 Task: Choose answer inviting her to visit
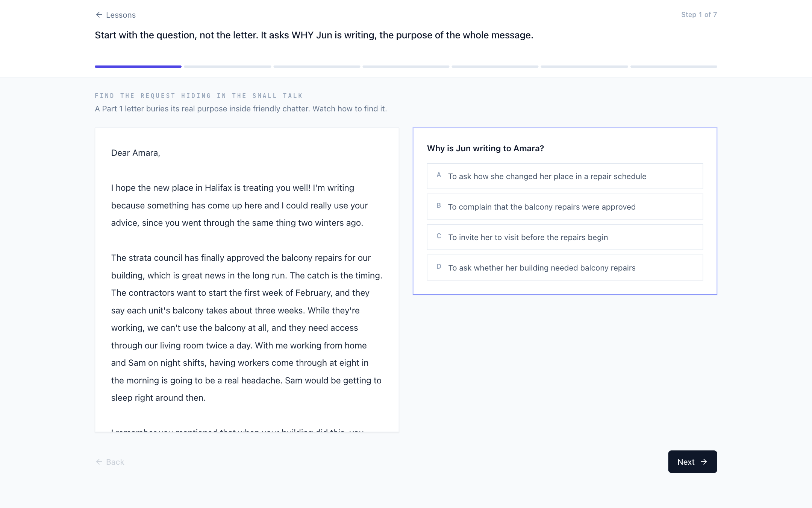point(565,237)
